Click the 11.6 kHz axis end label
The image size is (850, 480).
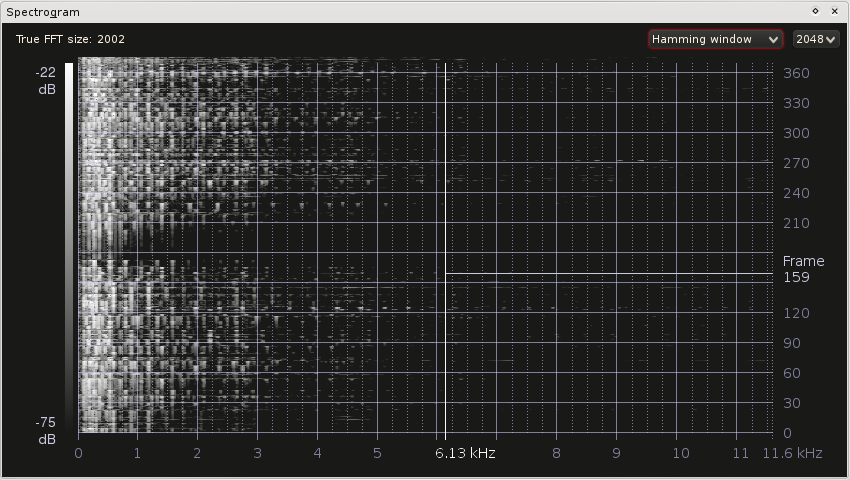tap(793, 453)
